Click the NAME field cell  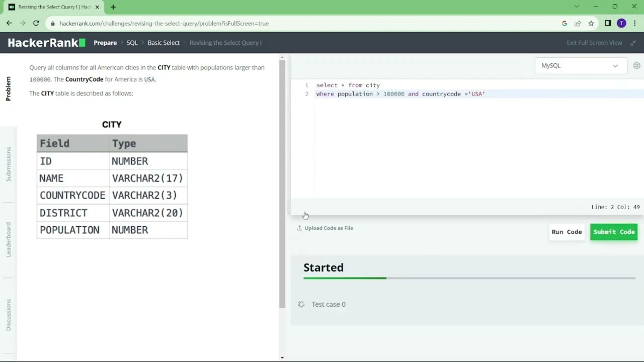click(x=72, y=178)
